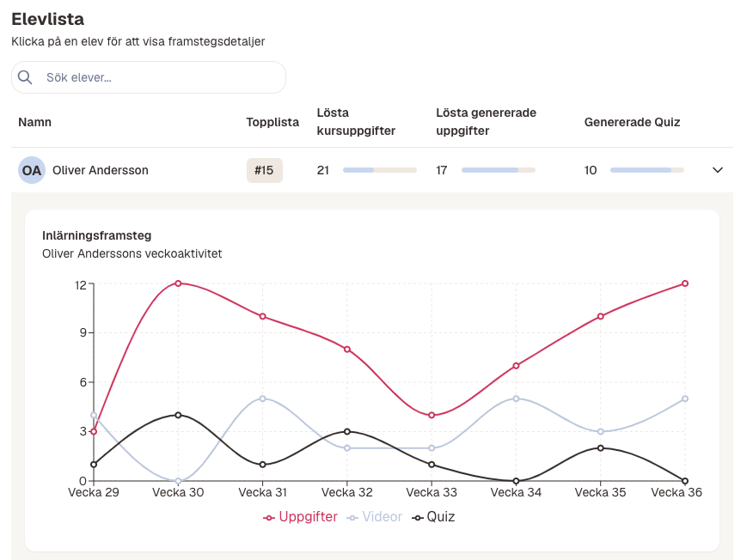Click the Lösta kursuppgifter progress bar
Screen dimensions: 747x560
pos(380,170)
